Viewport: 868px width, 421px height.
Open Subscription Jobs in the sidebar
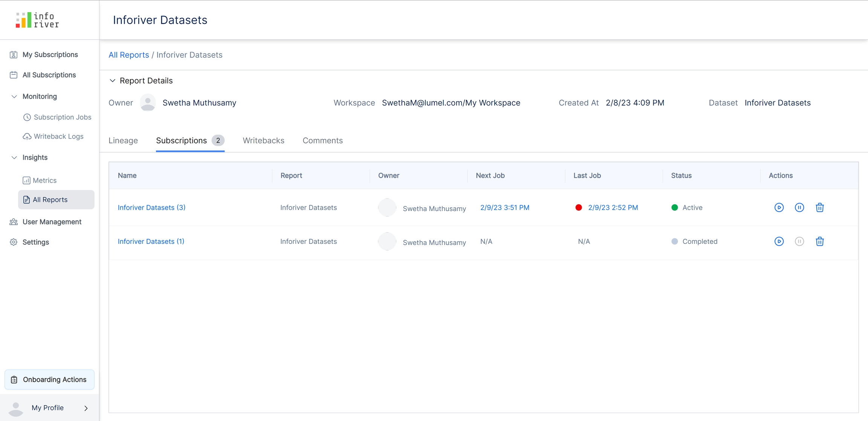(62, 117)
